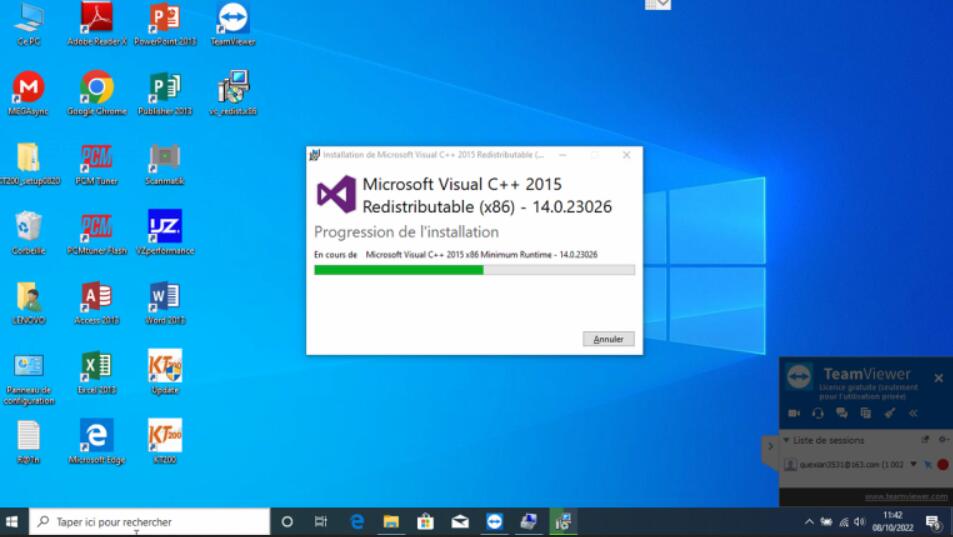Select the Google Chrome desktop shortcut
Screen dimensions: 953x537
point(97,94)
